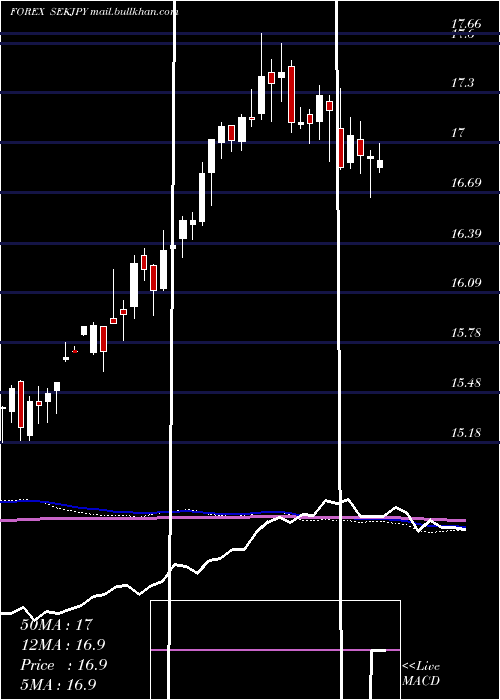Click the 15.18 price axis label
The height and width of the screenshot is (700, 500).
pyautogui.click(x=466, y=433)
